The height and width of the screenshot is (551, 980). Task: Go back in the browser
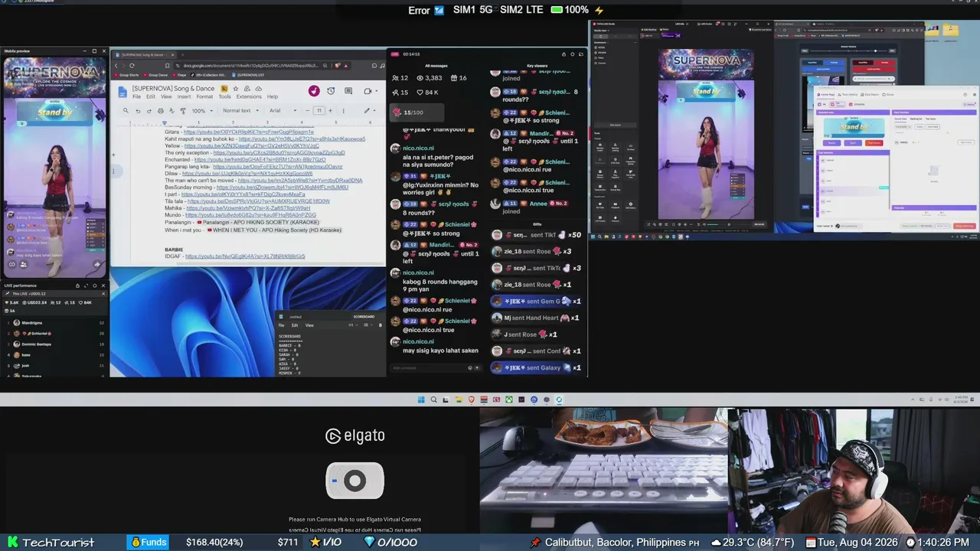point(116,66)
